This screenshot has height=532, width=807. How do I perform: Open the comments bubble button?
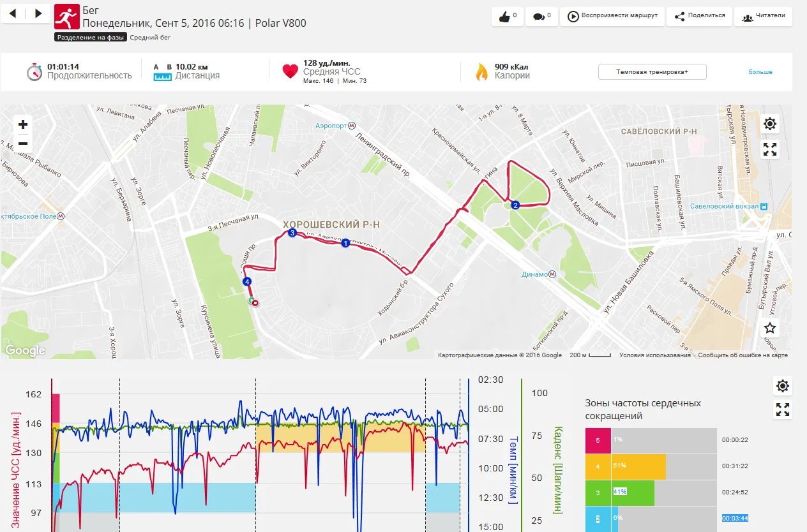coord(541,17)
